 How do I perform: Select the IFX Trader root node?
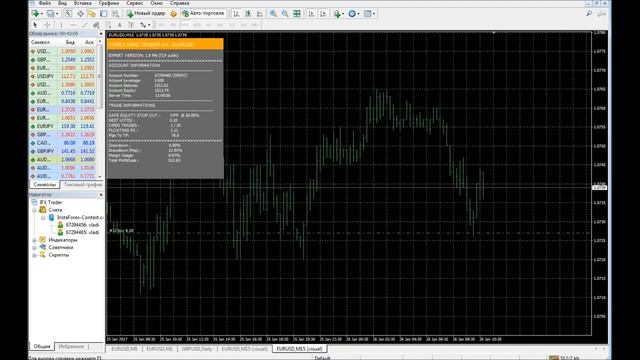tap(51, 202)
